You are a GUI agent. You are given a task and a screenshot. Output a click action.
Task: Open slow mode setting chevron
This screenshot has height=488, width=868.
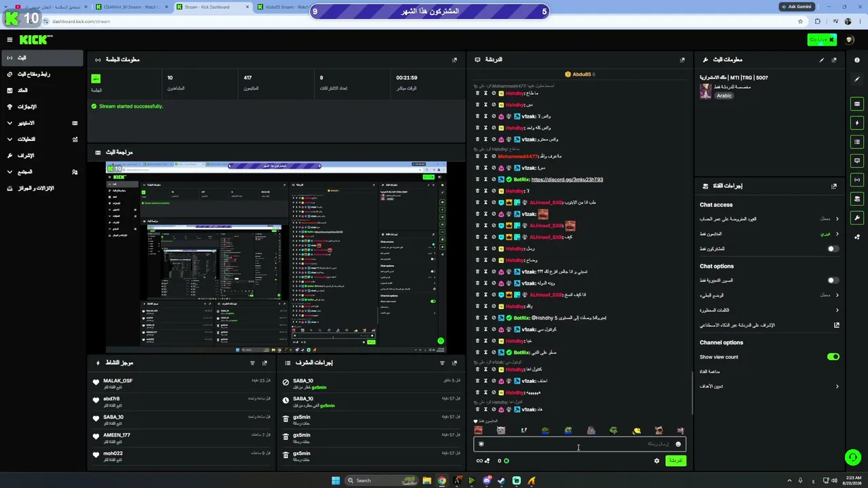837,296
